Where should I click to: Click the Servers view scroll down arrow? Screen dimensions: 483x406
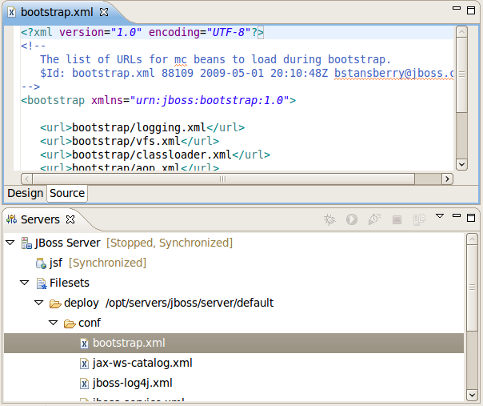pos(472,395)
